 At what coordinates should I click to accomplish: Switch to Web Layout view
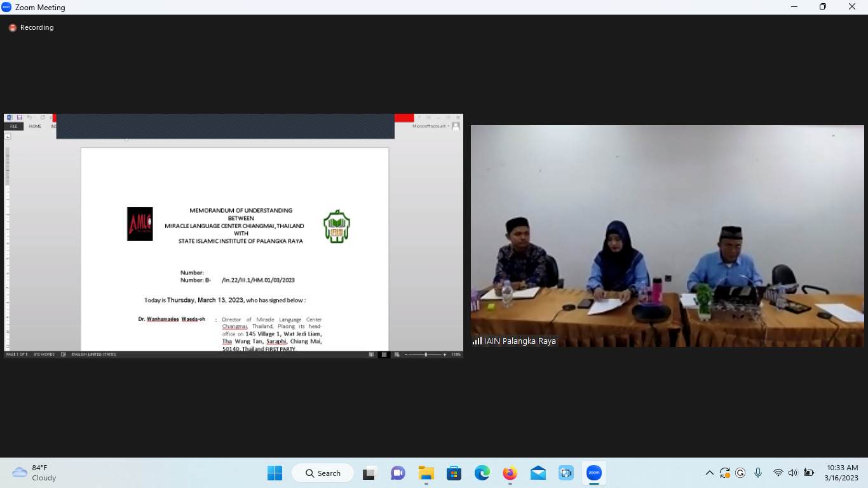point(396,355)
